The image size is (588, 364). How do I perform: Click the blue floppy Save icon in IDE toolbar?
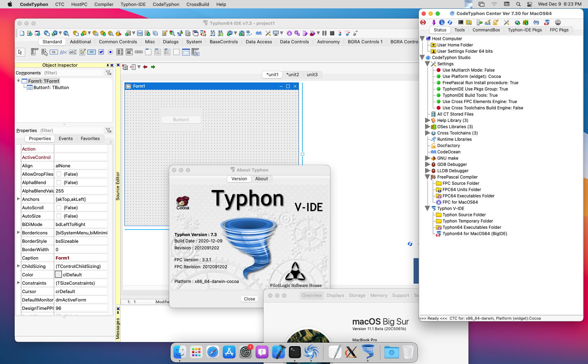(140, 33)
